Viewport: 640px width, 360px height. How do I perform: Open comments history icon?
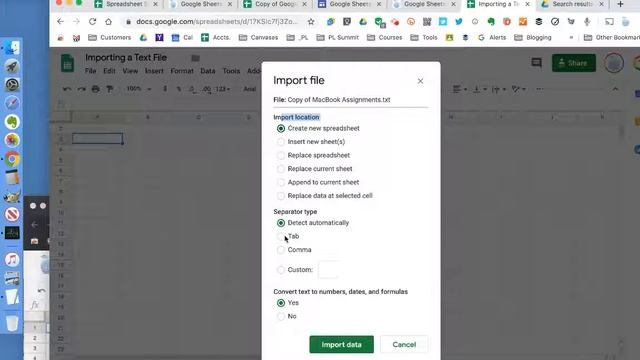tap(536, 63)
